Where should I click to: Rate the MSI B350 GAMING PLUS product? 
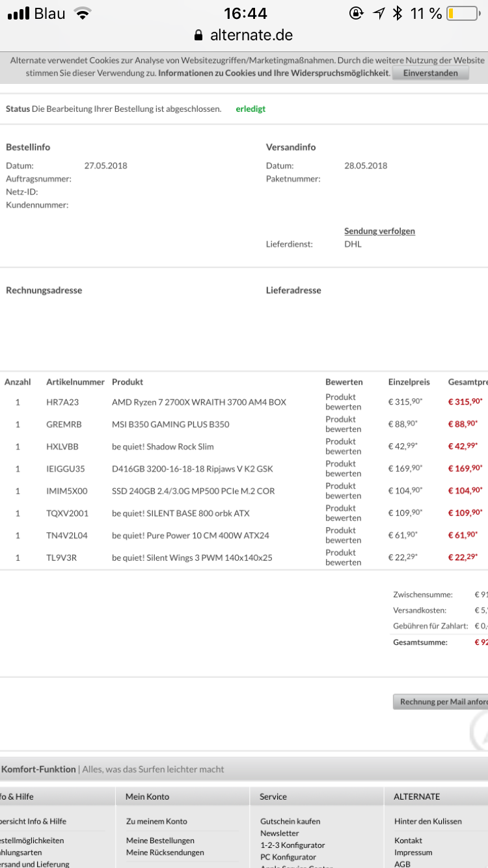click(x=343, y=424)
